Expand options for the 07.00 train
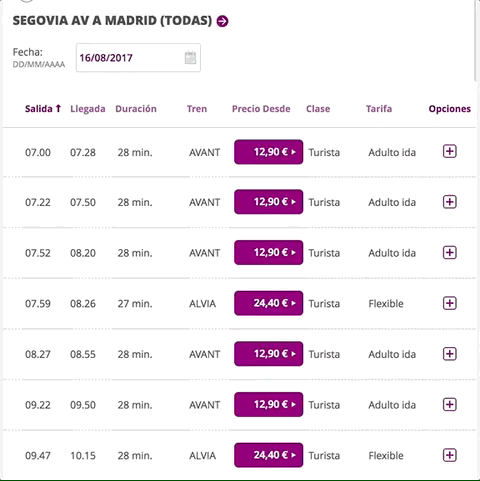The image size is (480, 481). pos(449,151)
